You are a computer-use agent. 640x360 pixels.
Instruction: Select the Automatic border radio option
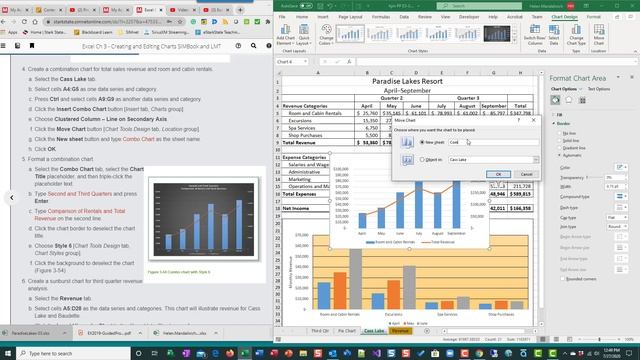(560, 156)
